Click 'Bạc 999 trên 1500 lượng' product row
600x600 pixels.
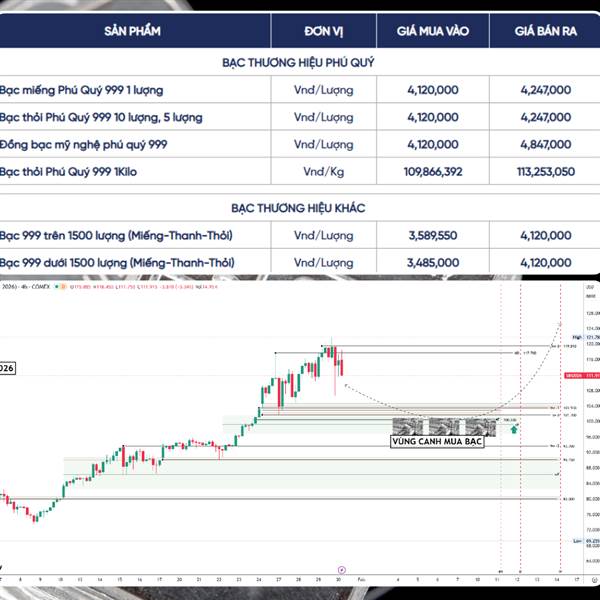coord(116,236)
